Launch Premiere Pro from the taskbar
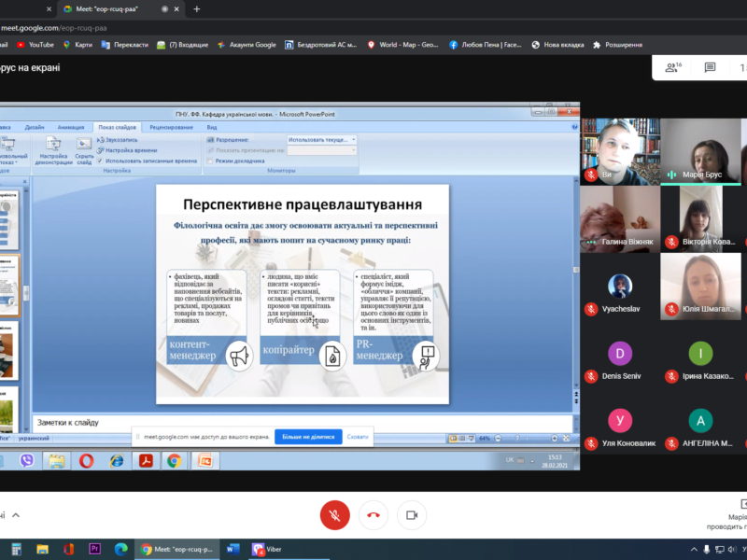The width and height of the screenshot is (747, 560). coord(94,549)
